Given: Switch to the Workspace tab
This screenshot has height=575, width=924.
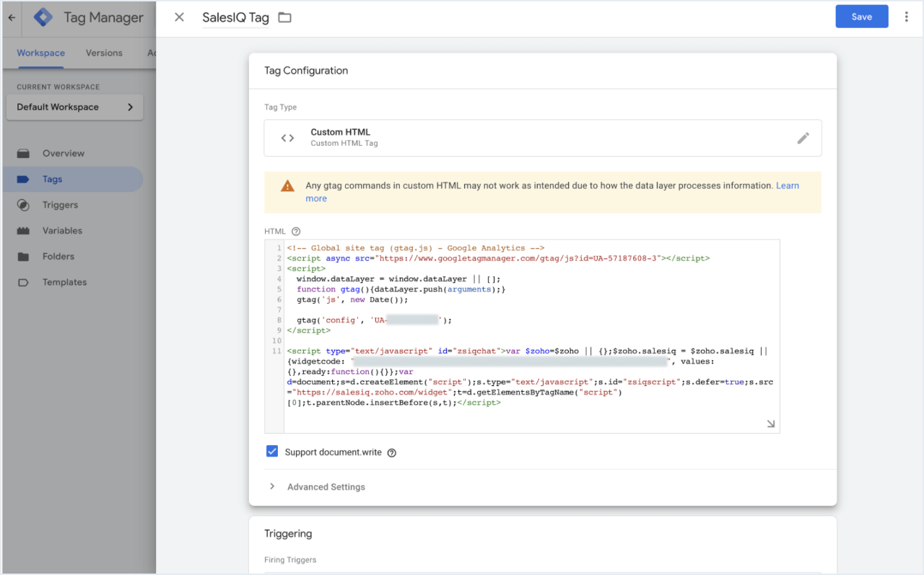Looking at the screenshot, I should (41, 53).
